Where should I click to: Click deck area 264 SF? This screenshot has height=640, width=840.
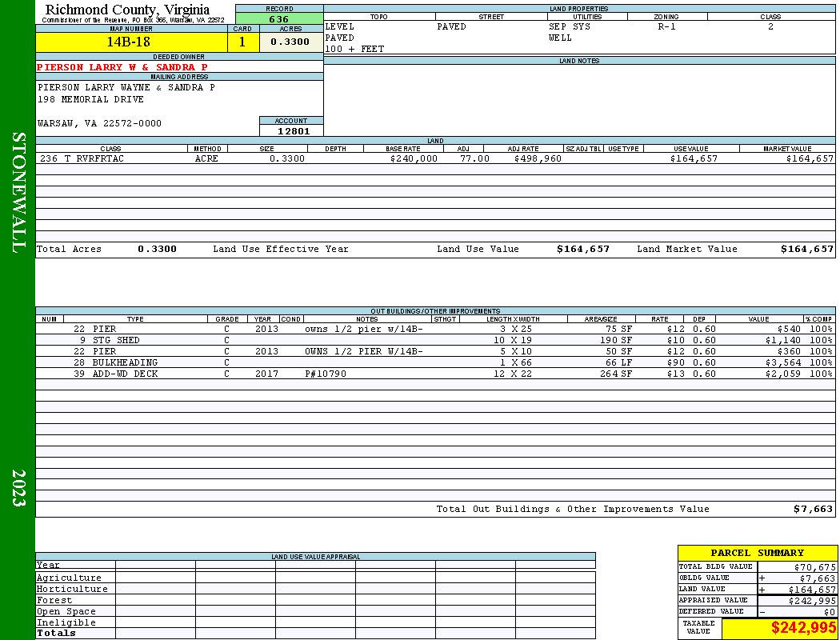pos(616,374)
